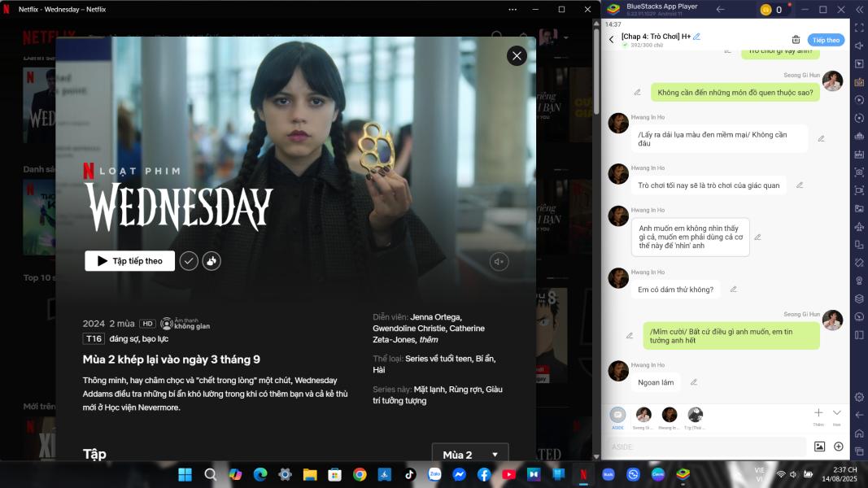Open taskbar Search

(x=211, y=474)
